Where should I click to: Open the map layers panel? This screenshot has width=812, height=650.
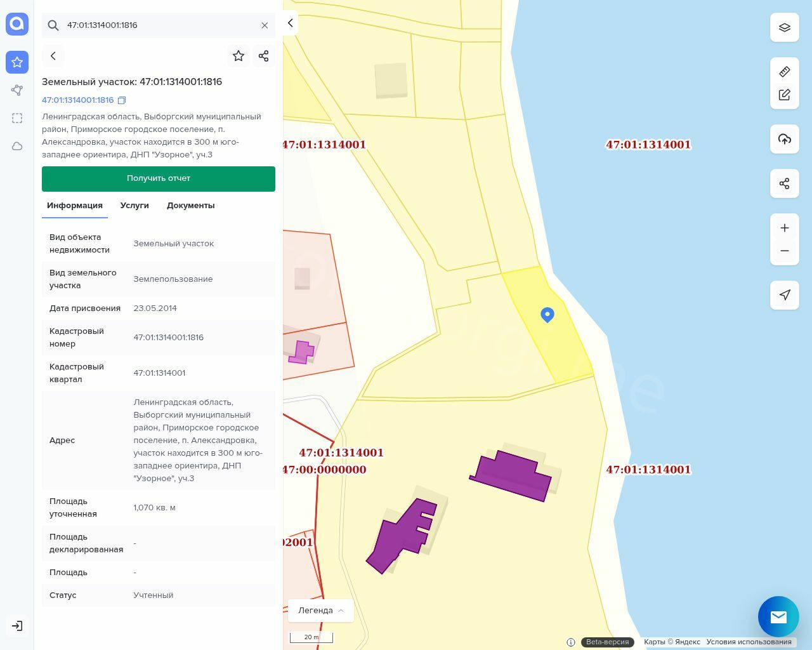coord(784,27)
